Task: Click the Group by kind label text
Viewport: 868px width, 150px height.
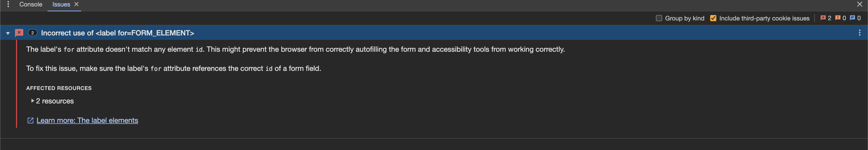Action: pyautogui.click(x=684, y=18)
